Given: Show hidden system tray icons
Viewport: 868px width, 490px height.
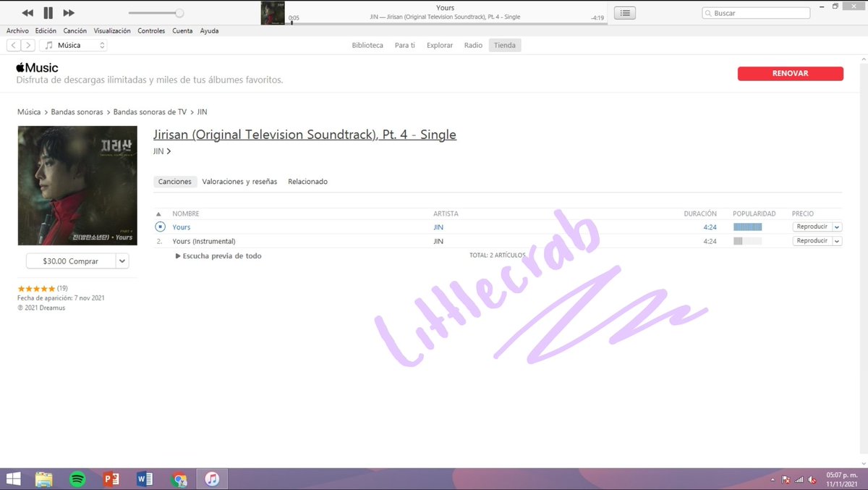Looking at the screenshot, I should pyautogui.click(x=772, y=479).
